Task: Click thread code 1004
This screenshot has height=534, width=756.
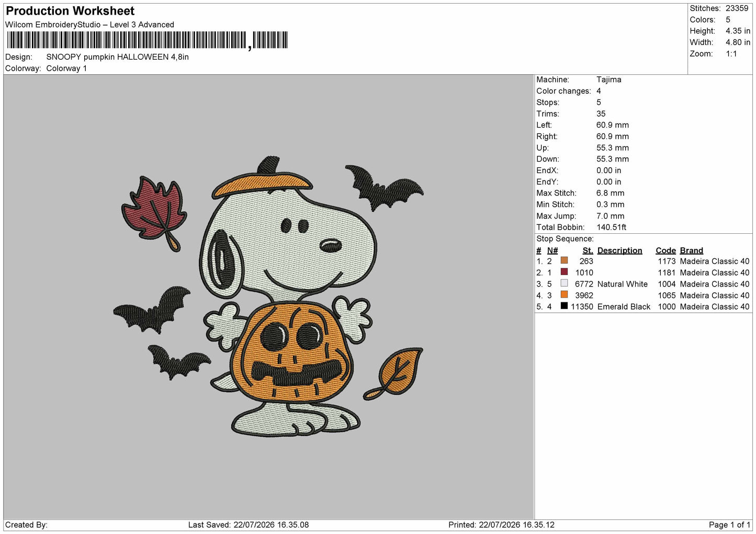Action: [667, 285]
